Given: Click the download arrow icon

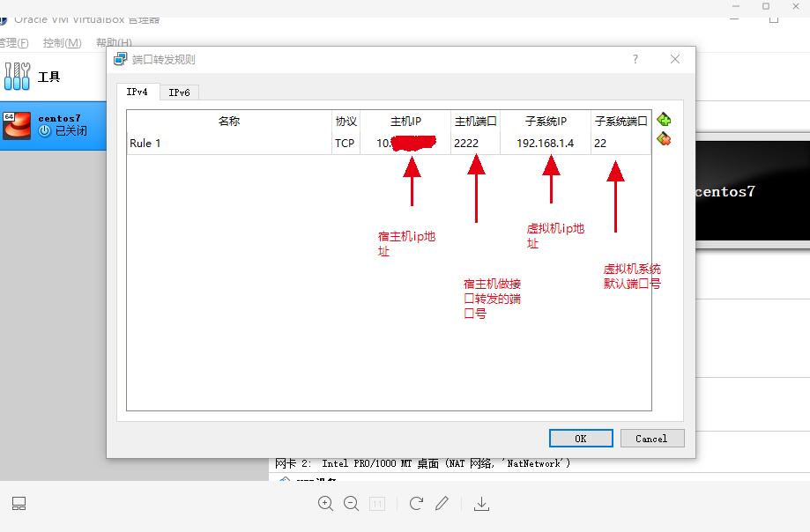Looking at the screenshot, I should pyautogui.click(x=481, y=503).
